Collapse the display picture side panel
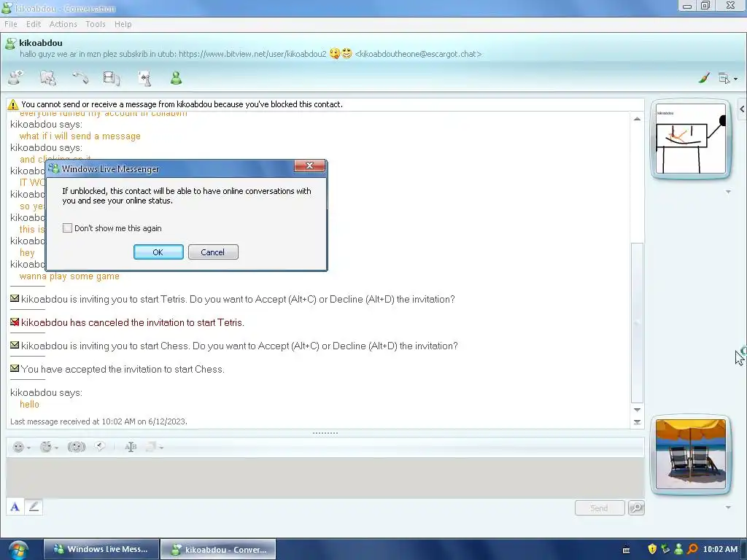The width and height of the screenshot is (747, 560). click(x=742, y=109)
